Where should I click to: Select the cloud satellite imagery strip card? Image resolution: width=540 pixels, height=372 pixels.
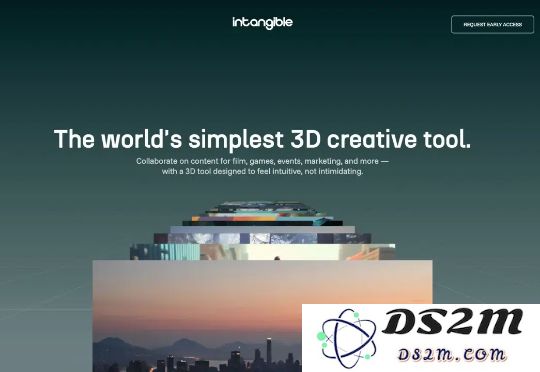(x=262, y=238)
